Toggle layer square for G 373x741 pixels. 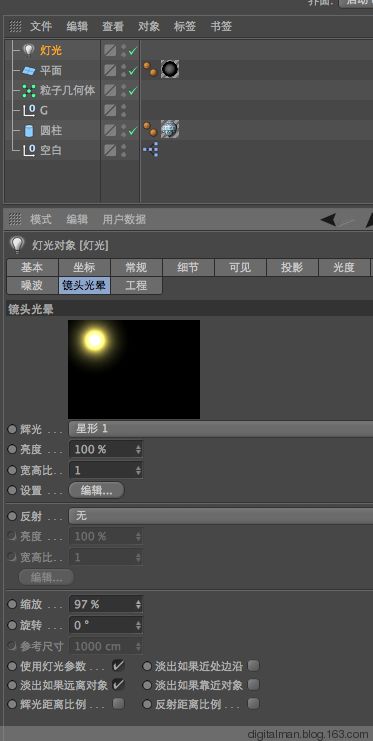click(x=110, y=110)
